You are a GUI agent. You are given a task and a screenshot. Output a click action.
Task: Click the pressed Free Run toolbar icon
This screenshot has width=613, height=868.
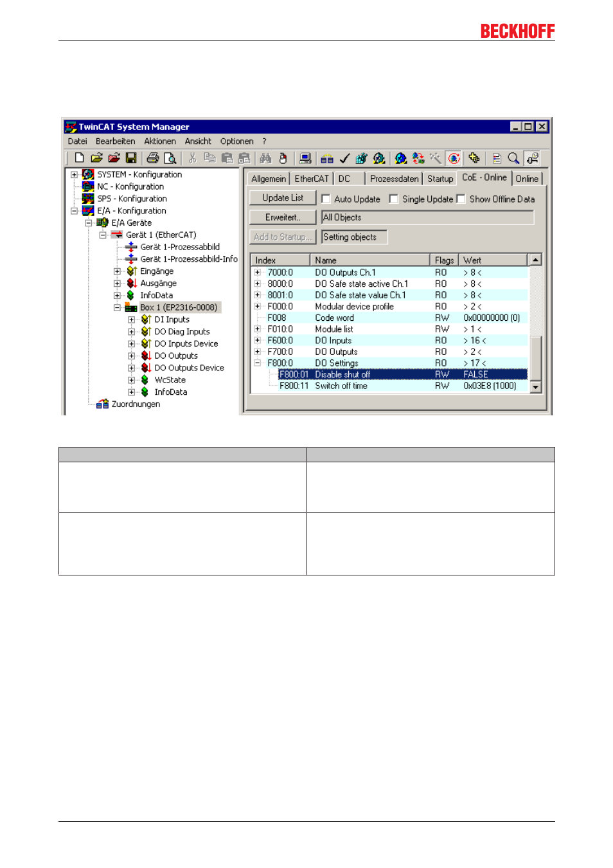[454, 158]
